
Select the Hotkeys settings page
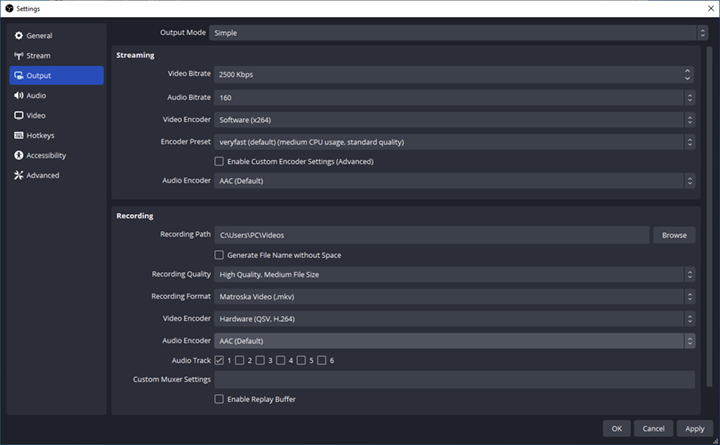(x=56, y=135)
